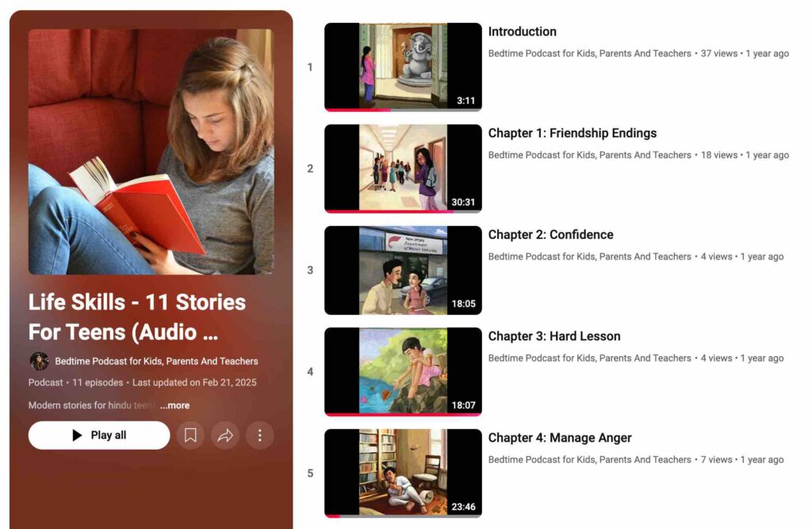Click the channel name under Introduction
812x529 pixels.
tap(589, 54)
